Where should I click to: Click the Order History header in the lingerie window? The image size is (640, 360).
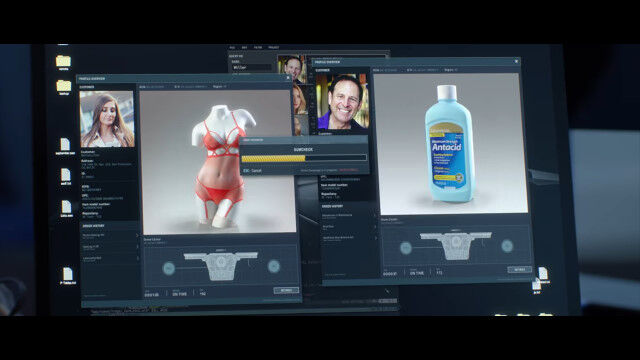point(93,226)
